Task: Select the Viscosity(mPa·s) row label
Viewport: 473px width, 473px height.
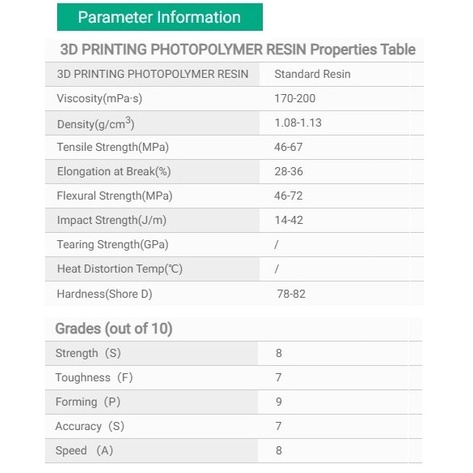Action: point(99,98)
